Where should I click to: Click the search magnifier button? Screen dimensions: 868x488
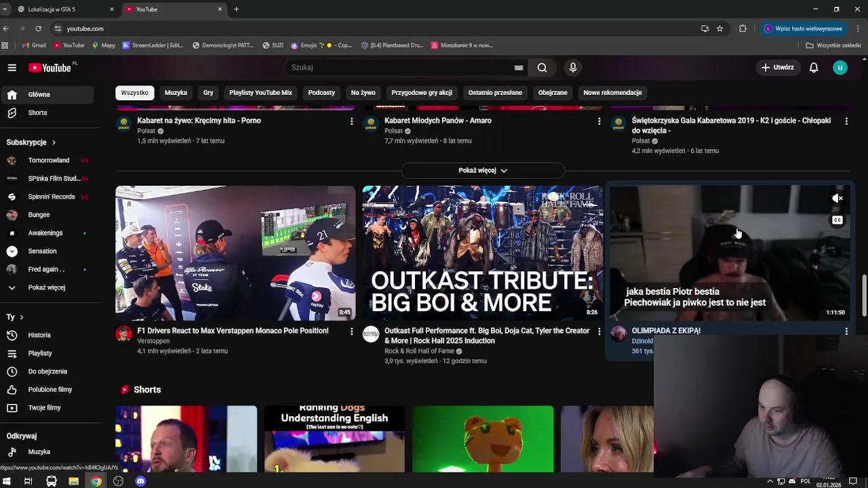(542, 67)
